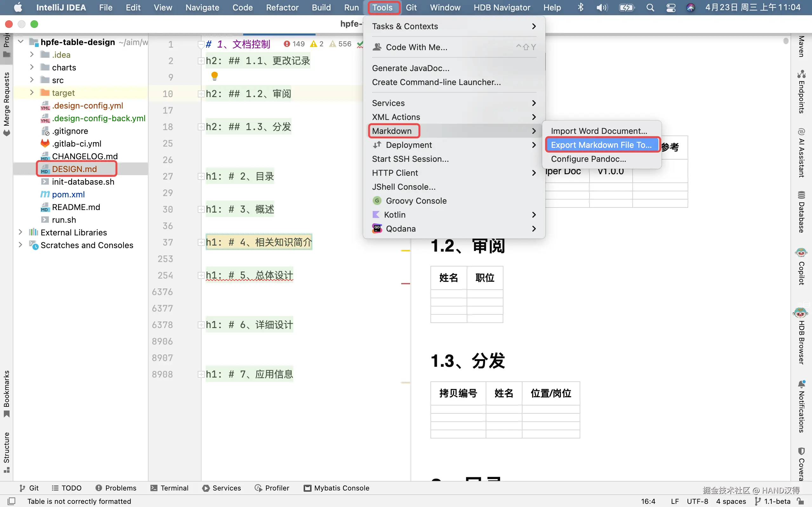Click the editor vertical scrollbar thumb
This screenshot has height=507, width=812.
click(786, 41)
